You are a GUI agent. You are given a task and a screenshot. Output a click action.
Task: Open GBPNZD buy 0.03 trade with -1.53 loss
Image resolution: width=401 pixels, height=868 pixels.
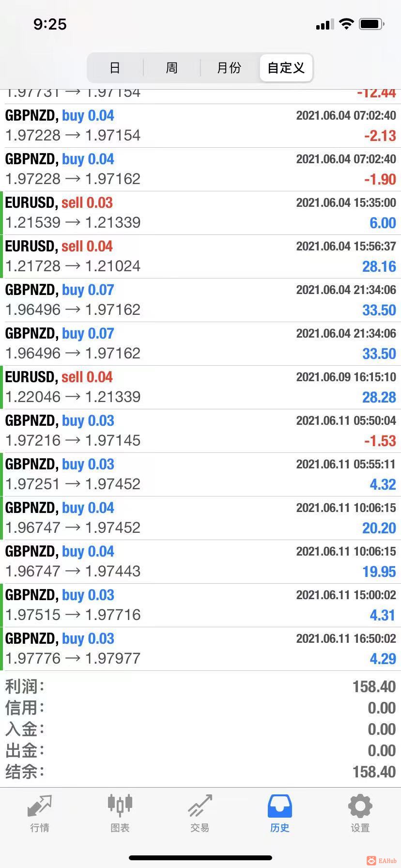[x=200, y=431]
